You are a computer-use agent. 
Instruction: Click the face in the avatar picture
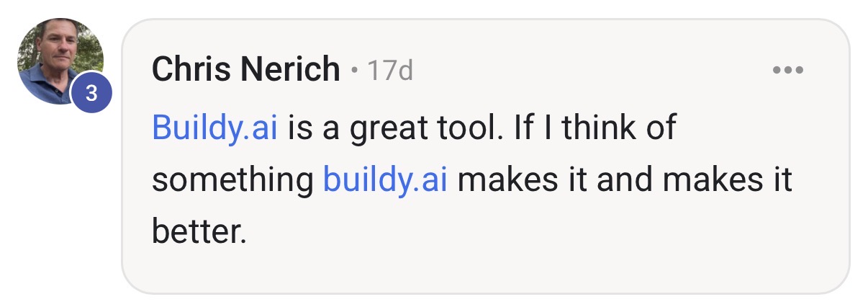[62, 49]
